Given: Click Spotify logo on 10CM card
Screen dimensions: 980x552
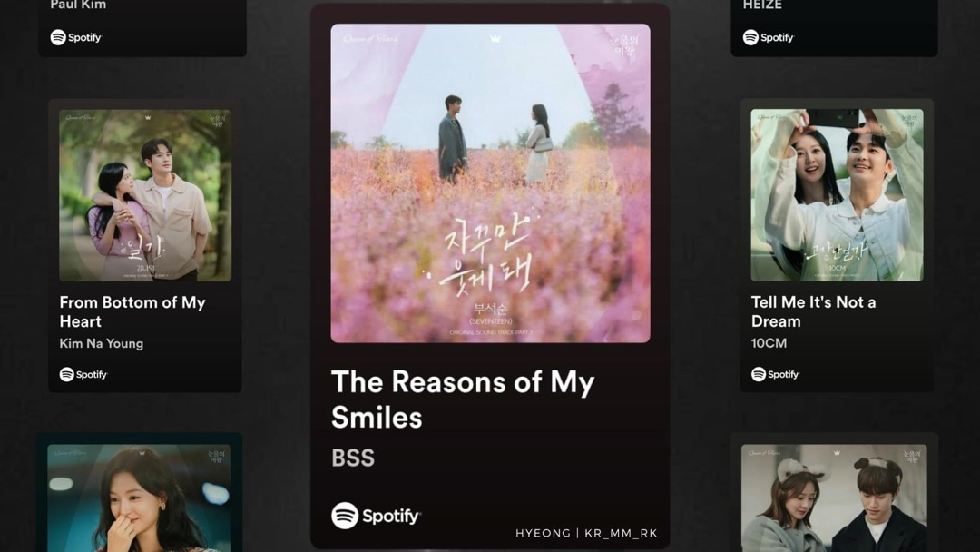Looking at the screenshot, I should [775, 374].
